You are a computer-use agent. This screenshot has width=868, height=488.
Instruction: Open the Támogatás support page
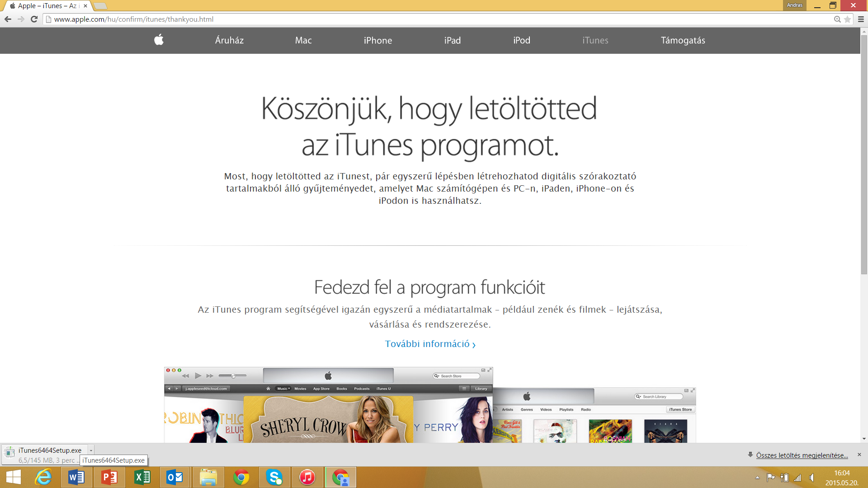pos(683,40)
